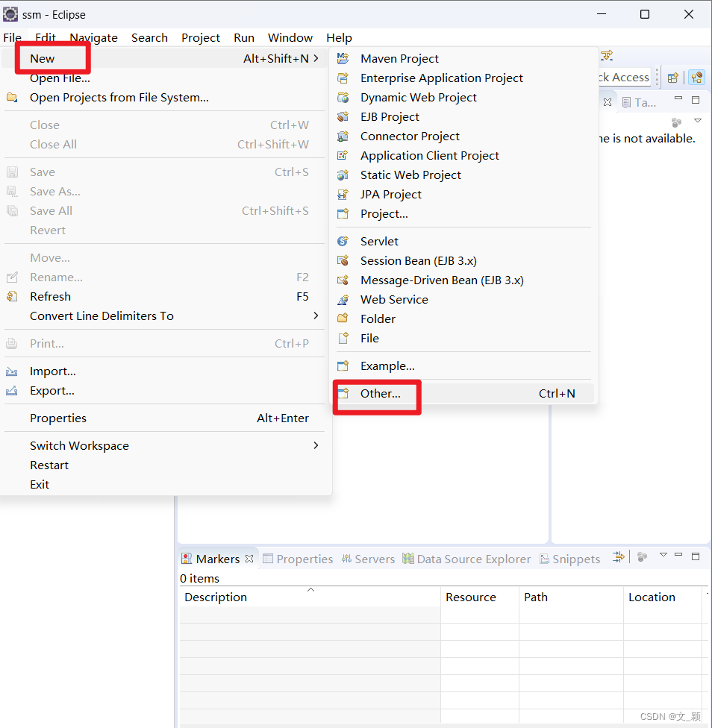This screenshot has height=728, width=712.
Task: Open the Markers view menu triangle
Action: (x=663, y=555)
